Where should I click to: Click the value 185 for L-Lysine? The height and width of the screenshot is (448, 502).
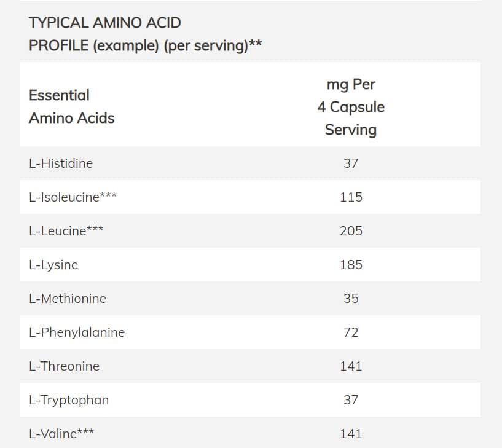[x=351, y=265]
